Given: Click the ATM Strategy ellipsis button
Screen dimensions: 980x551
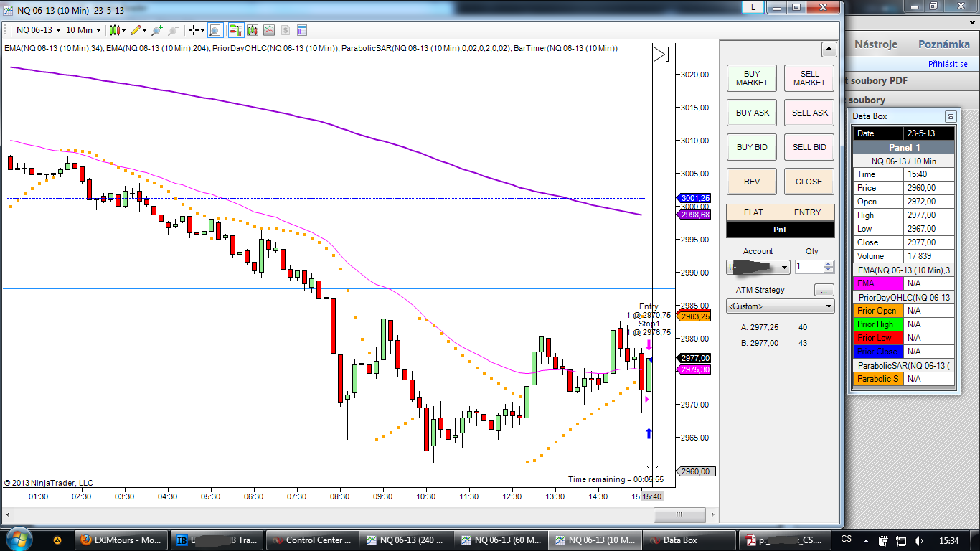Looking at the screenshot, I should 824,290.
